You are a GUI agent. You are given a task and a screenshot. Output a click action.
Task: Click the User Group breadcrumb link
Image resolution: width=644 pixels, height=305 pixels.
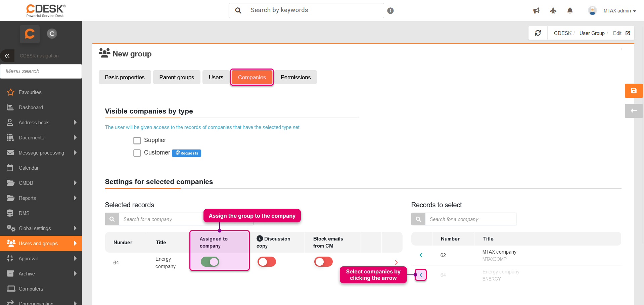tap(592, 33)
